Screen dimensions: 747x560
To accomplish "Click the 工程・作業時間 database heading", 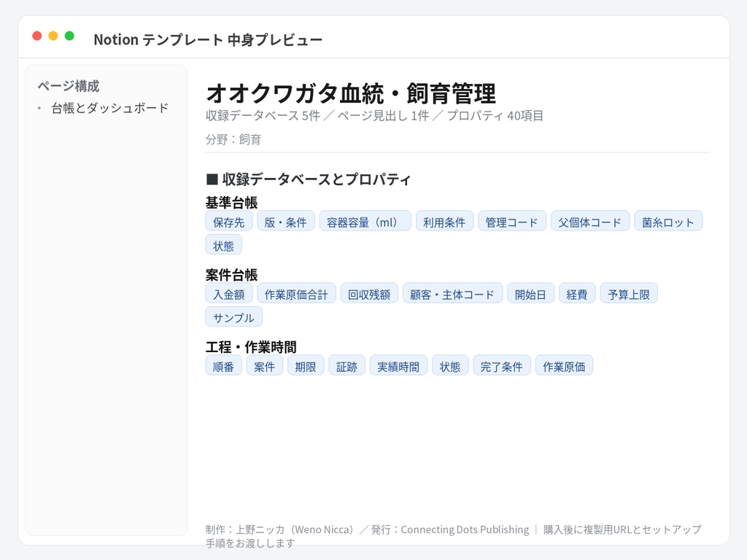I will click(x=251, y=347).
